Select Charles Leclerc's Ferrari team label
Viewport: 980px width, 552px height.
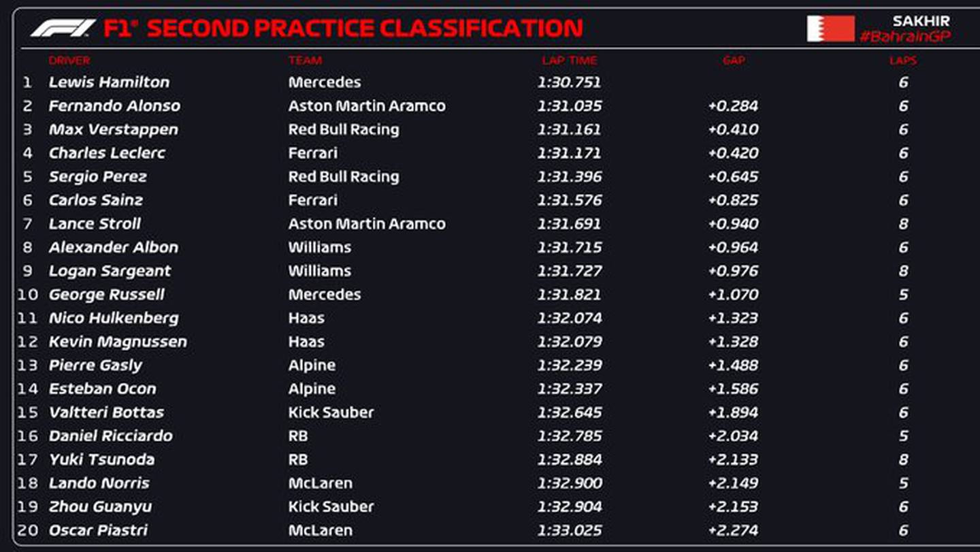(313, 153)
